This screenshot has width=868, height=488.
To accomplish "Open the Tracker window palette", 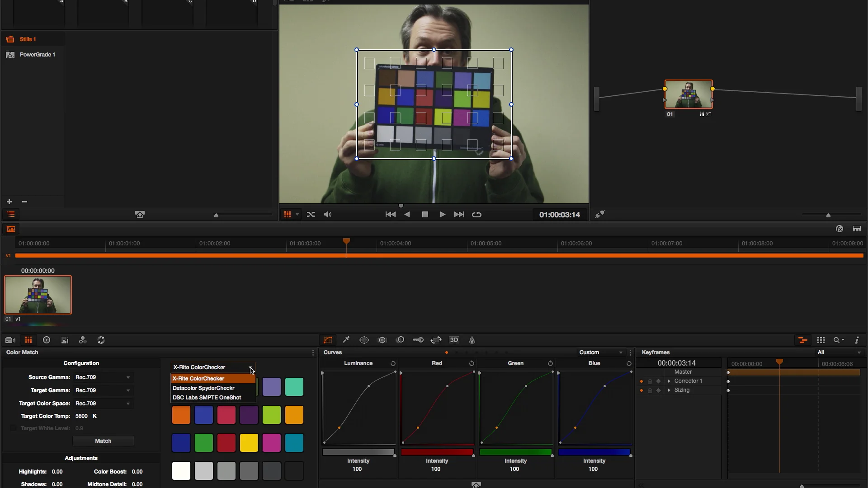I will 382,340.
